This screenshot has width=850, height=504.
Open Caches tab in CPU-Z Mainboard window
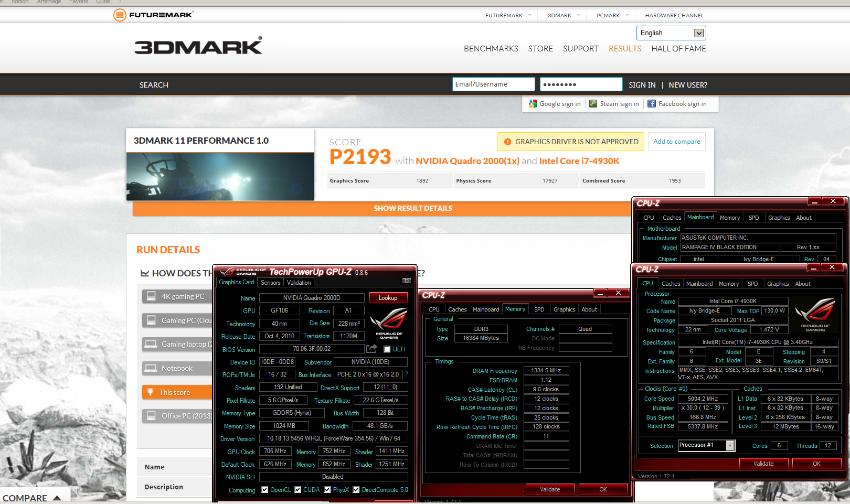(672, 218)
